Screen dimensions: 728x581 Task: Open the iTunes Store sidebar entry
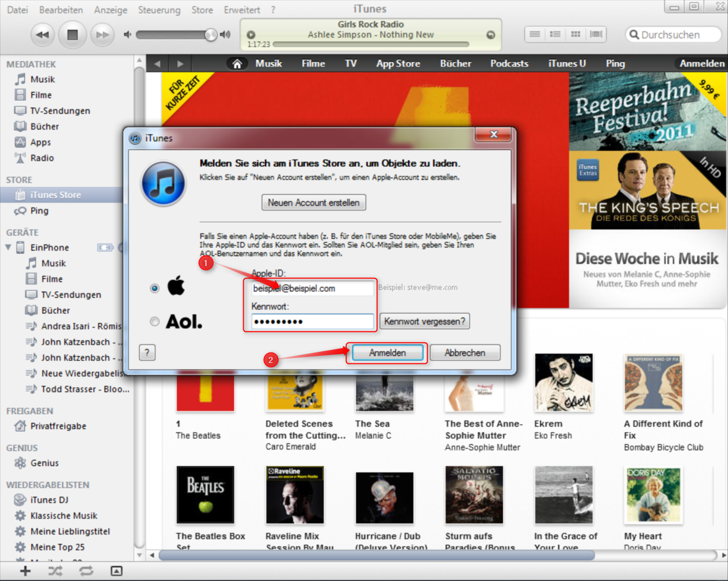pos(55,195)
